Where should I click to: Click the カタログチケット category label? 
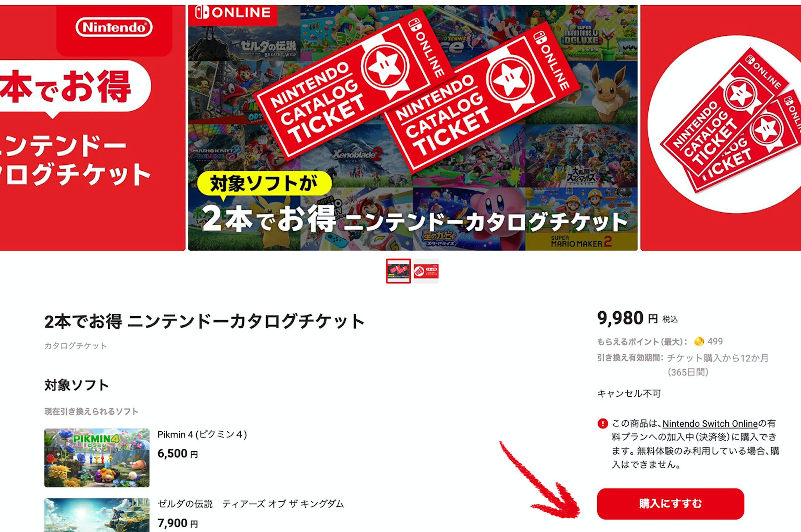click(x=75, y=346)
